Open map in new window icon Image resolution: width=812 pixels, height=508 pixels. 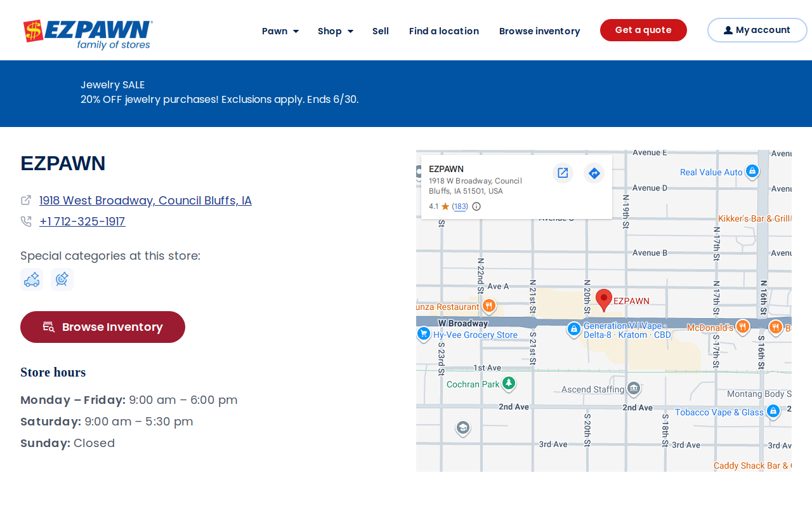click(x=563, y=173)
